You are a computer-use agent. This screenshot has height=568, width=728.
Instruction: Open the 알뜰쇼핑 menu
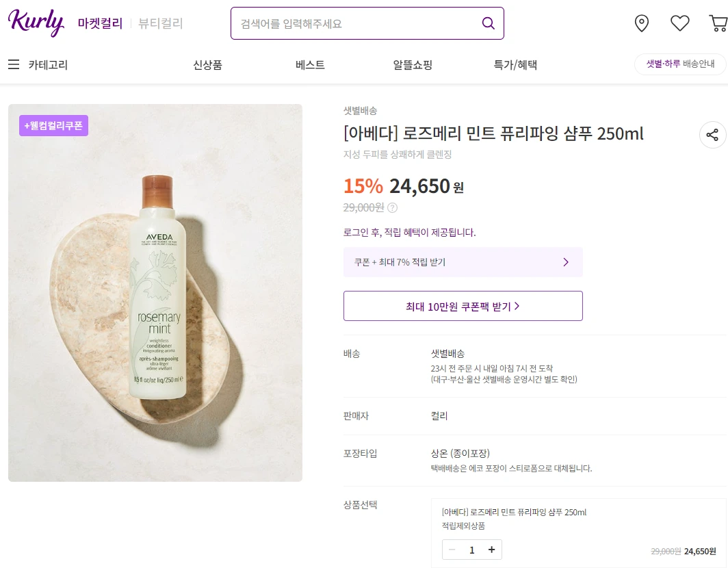tap(413, 64)
